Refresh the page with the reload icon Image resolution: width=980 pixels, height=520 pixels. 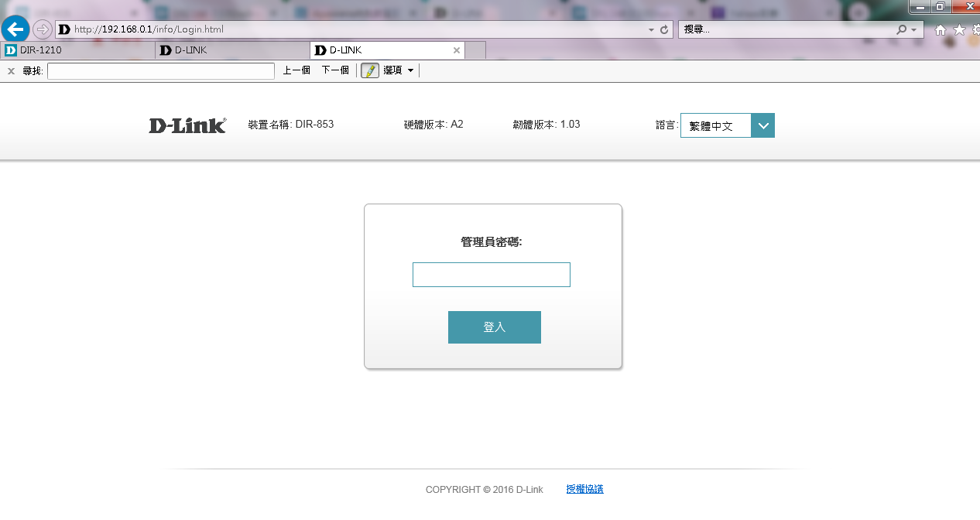pos(664,29)
